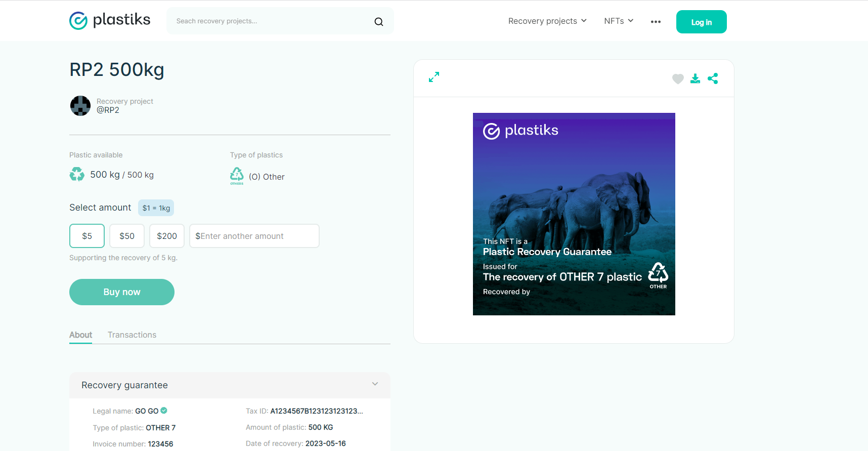Select the $50 amount option
The image size is (868, 451).
pos(127,236)
